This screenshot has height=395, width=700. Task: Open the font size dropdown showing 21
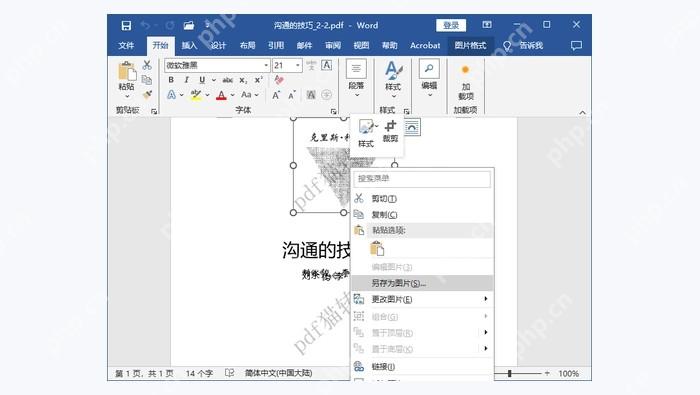pyautogui.click(x=298, y=66)
